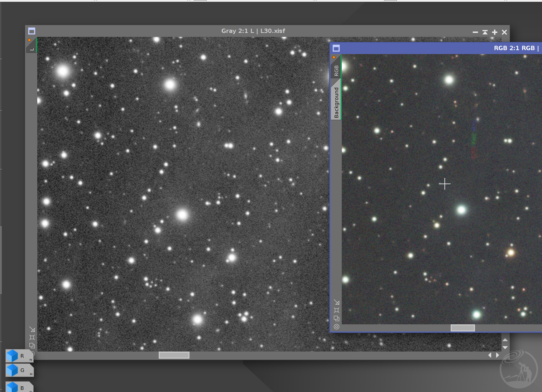Open window menu icon of L30.xisf window

(x=32, y=31)
